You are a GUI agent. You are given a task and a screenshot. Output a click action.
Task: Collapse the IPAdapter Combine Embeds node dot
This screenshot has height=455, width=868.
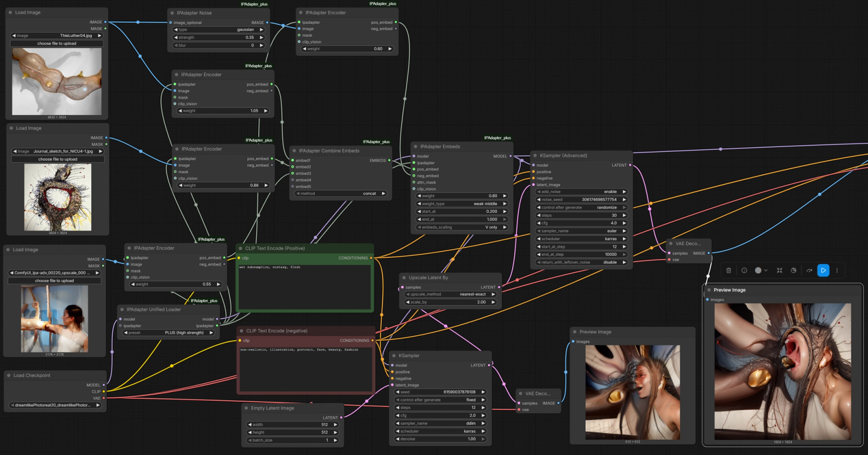pyautogui.click(x=294, y=151)
